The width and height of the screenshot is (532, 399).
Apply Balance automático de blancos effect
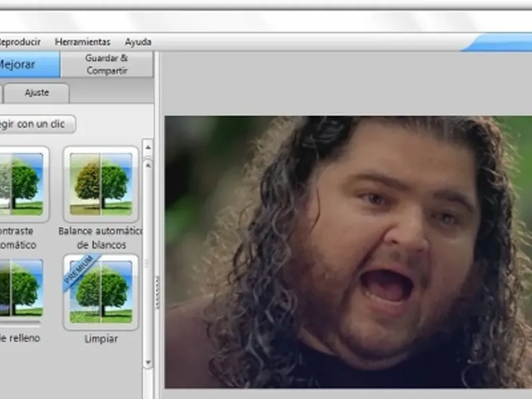pos(101,184)
